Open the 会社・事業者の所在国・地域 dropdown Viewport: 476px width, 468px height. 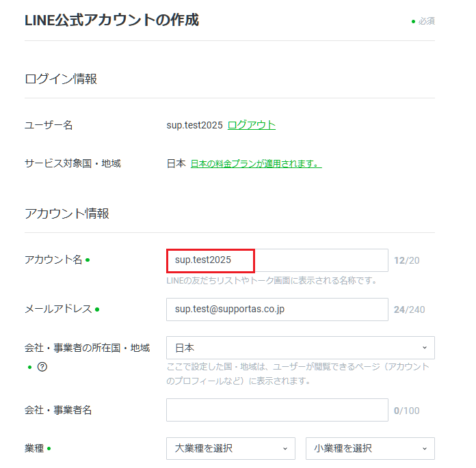pos(300,348)
